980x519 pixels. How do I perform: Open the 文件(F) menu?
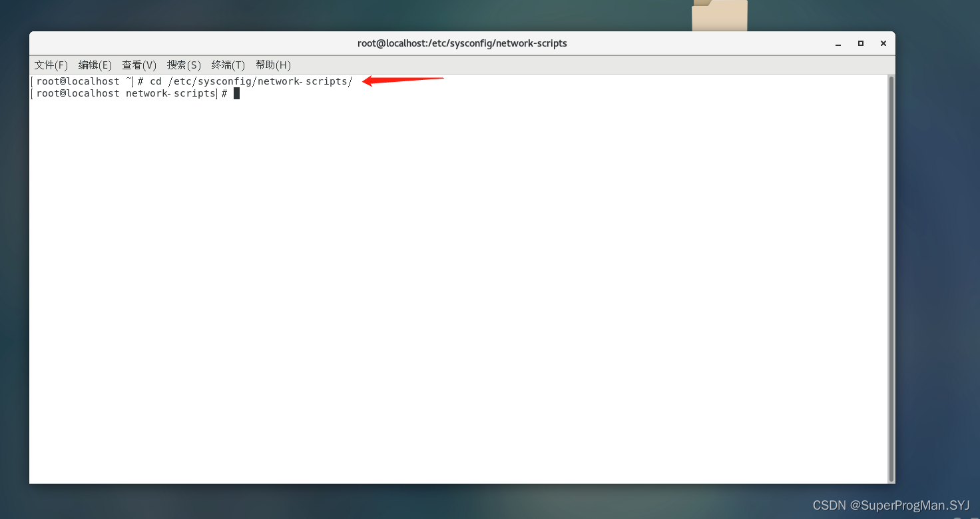pos(51,65)
